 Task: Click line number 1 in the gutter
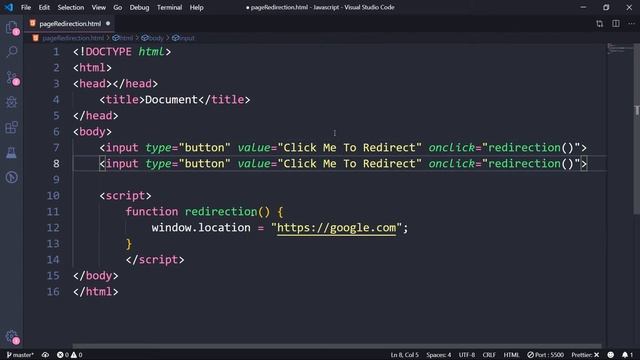coord(56,52)
